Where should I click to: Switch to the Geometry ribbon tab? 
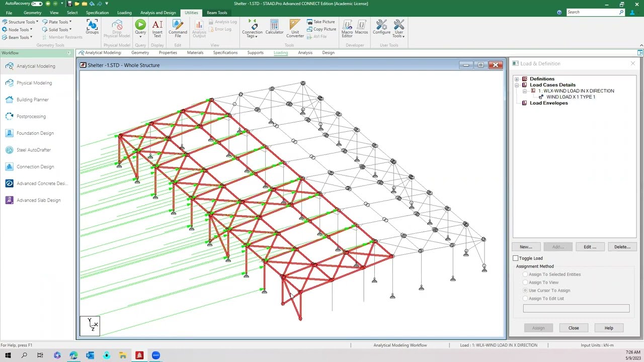pyautogui.click(x=33, y=13)
